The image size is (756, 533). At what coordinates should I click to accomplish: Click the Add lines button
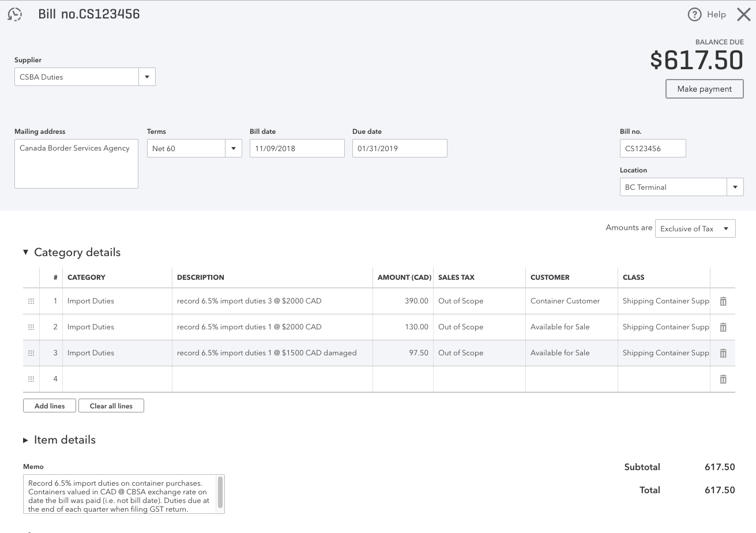50,406
